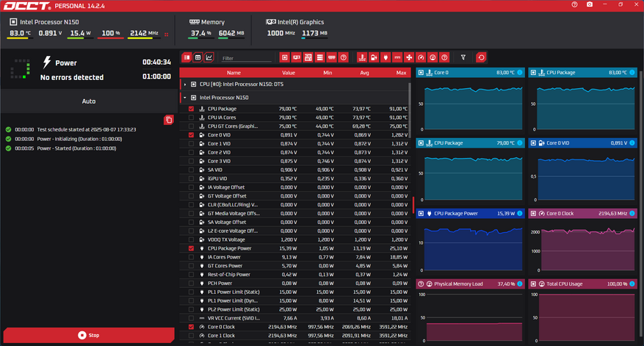Click the power plug sensor filter icon
The width and height of the screenshot is (644, 346).
[386, 57]
